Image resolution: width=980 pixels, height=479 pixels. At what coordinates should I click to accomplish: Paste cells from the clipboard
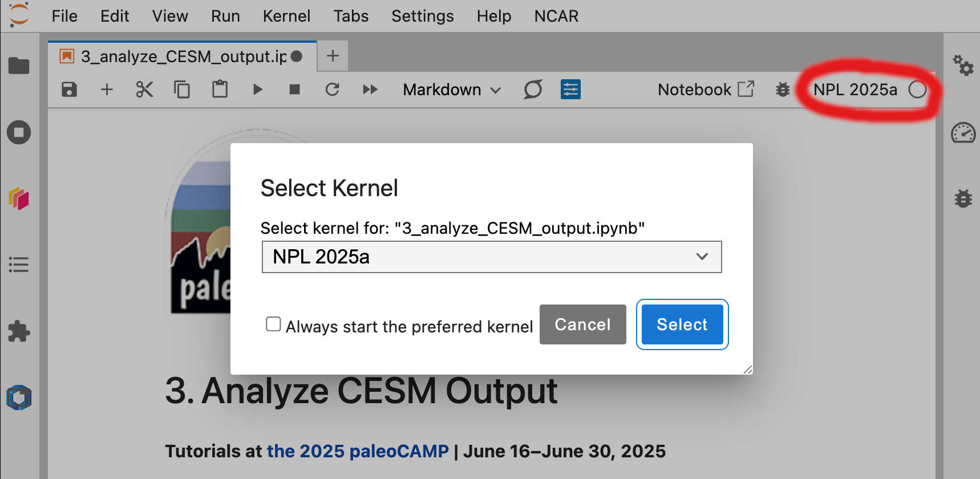click(220, 90)
